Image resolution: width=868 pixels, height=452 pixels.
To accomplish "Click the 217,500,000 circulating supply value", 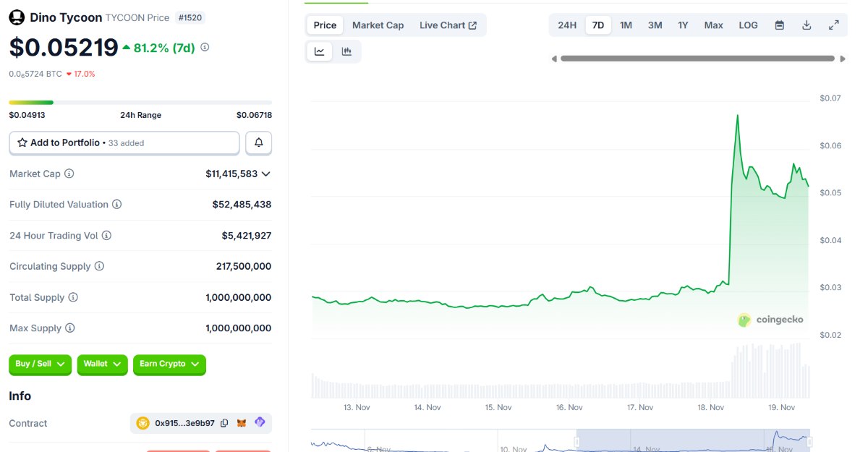I will pos(244,266).
